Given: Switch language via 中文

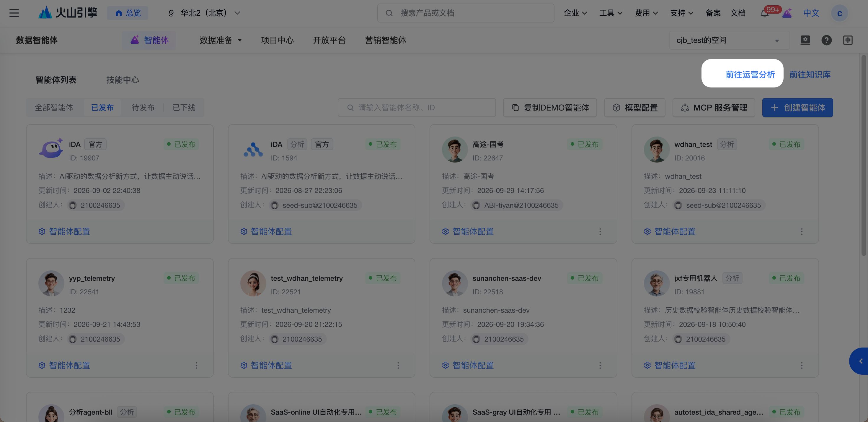Looking at the screenshot, I should click(811, 13).
